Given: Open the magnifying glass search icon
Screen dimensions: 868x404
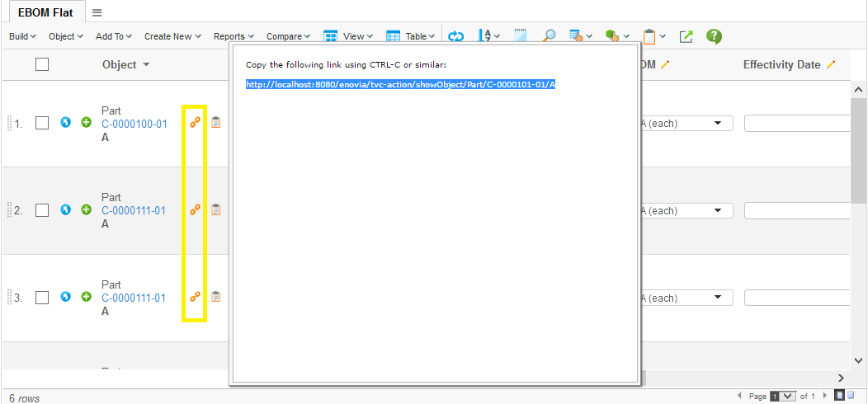Looking at the screenshot, I should point(549,36).
